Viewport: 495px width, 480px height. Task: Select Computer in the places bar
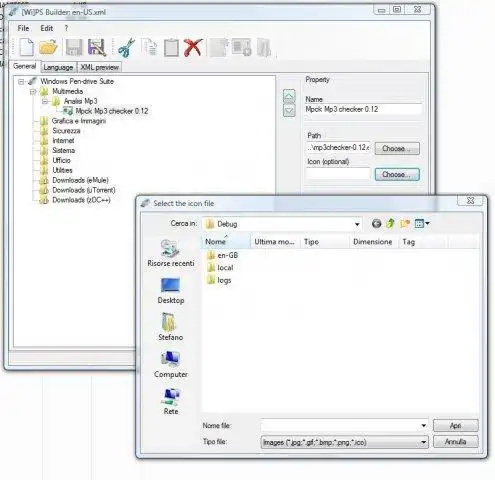click(171, 364)
